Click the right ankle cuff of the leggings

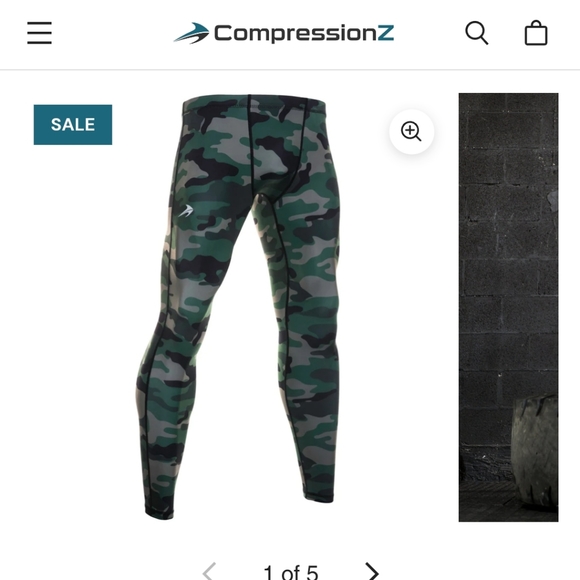click(x=319, y=494)
